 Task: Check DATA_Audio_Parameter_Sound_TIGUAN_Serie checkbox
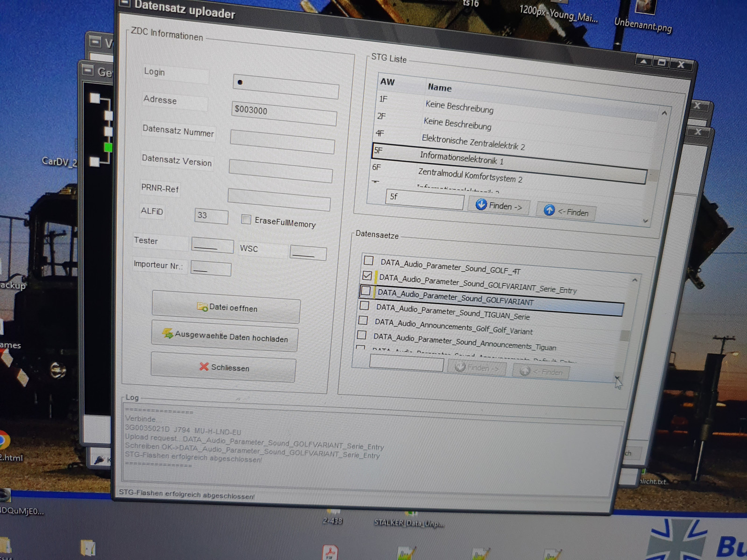(x=364, y=306)
